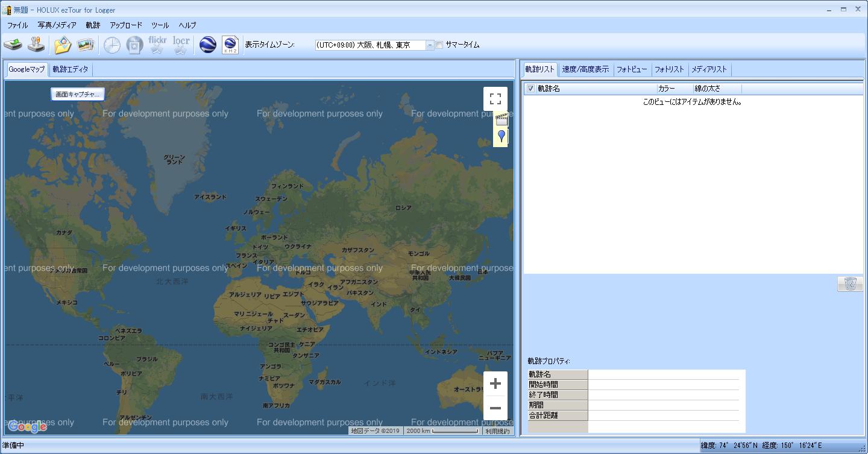Open the 写真/メディア menu

57,25
